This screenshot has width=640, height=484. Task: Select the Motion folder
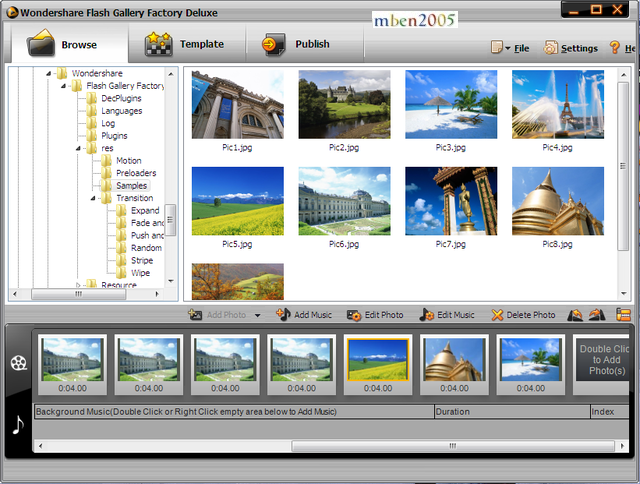129,161
